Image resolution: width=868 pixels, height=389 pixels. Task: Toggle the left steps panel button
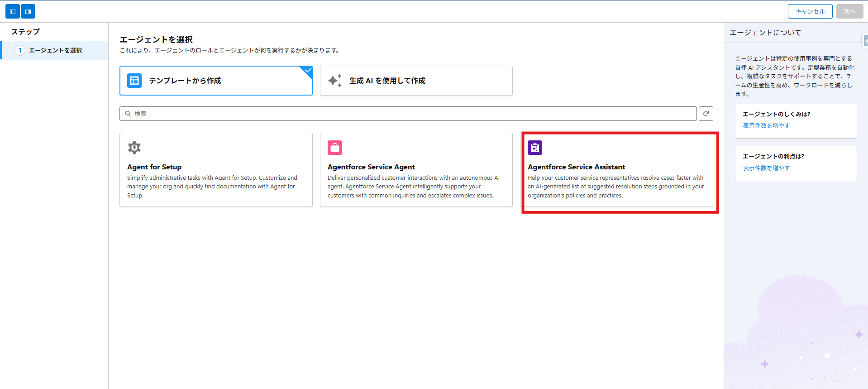coord(13,11)
